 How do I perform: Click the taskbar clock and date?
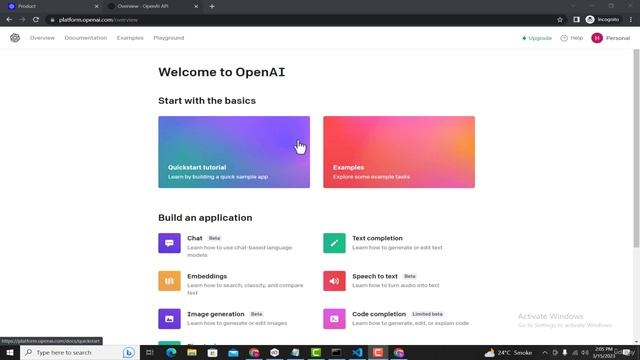coord(603,353)
